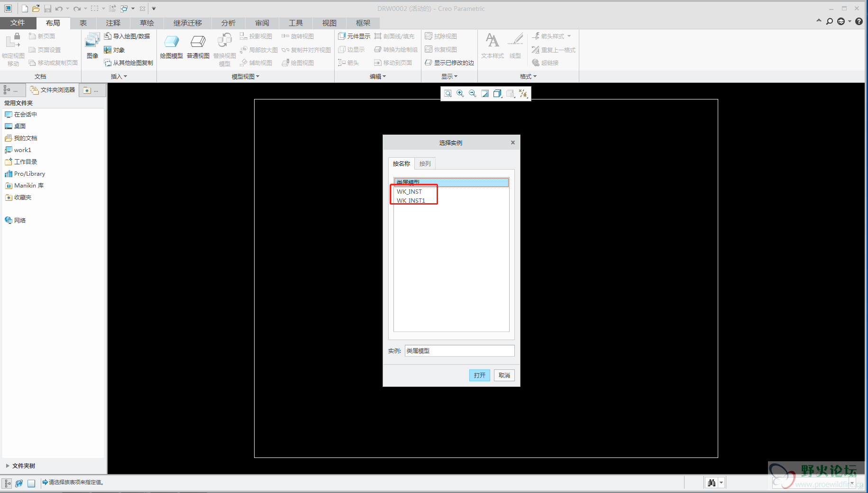Click the binoculars find icon in status bar

pyautogui.click(x=711, y=483)
